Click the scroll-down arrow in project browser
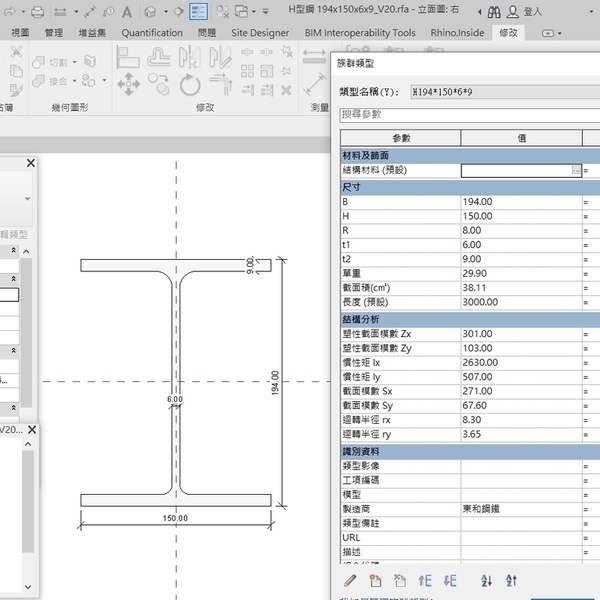 pos(27,587)
